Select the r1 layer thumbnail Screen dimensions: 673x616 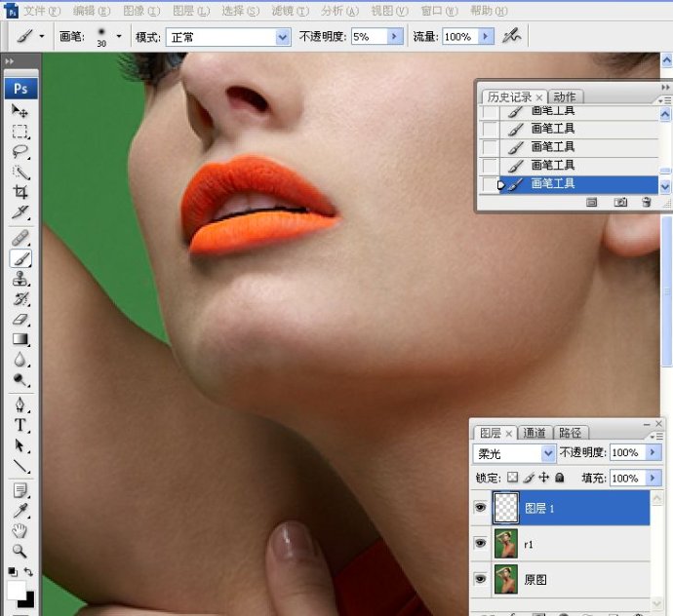505,543
